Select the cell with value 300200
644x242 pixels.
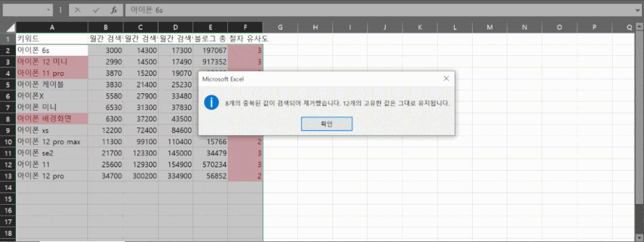tap(141, 176)
